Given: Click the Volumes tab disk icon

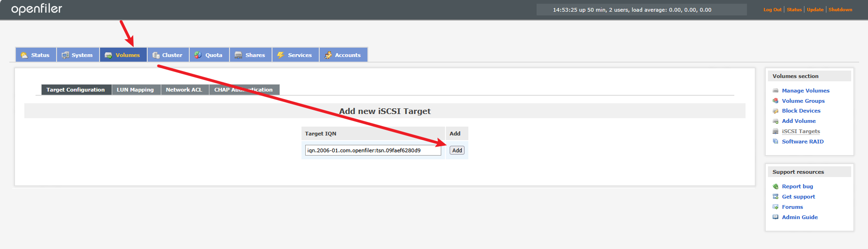Looking at the screenshot, I should click(108, 55).
